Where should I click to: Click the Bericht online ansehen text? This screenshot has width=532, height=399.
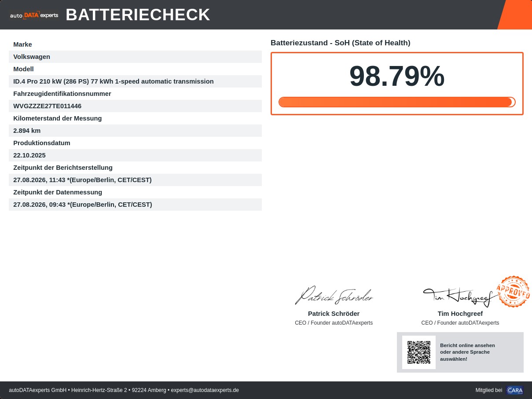pos(467,352)
